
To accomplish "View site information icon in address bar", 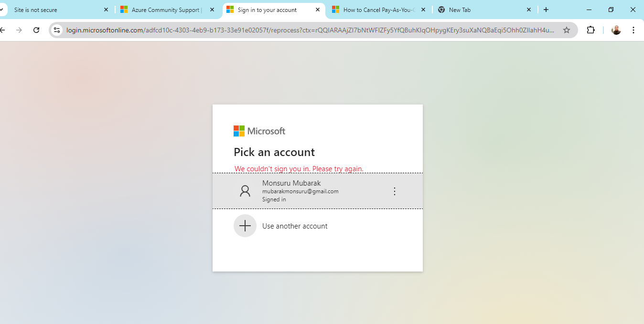I will point(57,30).
